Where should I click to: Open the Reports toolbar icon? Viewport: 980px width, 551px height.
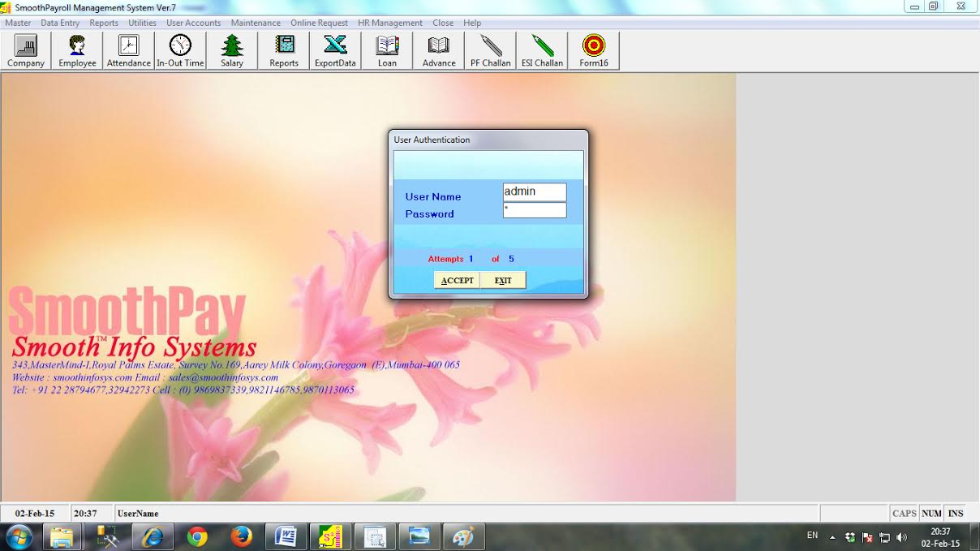coord(284,50)
